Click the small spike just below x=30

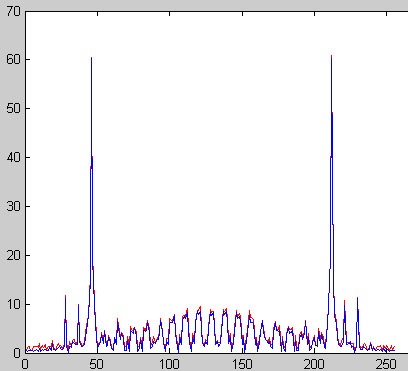(65, 295)
